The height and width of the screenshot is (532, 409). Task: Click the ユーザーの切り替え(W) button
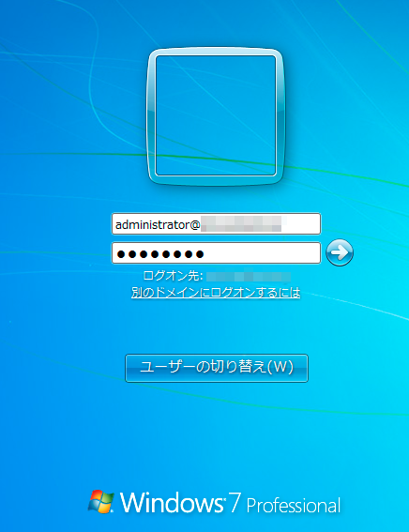tap(217, 368)
